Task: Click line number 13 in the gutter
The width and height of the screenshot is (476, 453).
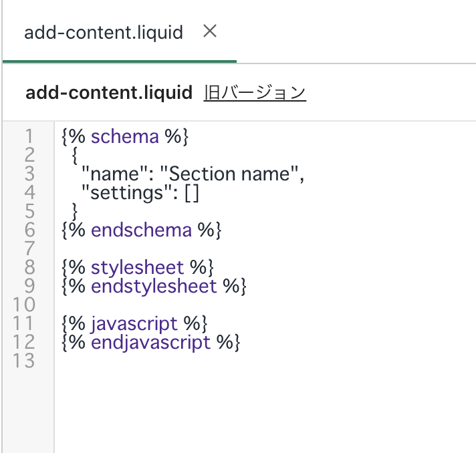Action: [24, 361]
